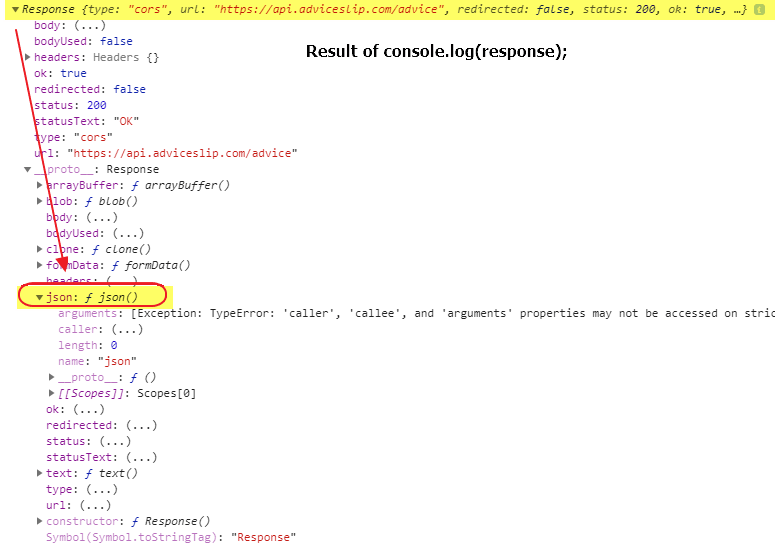
Task: Select the bodyUsed: false line
Action: pyautogui.click(x=83, y=42)
